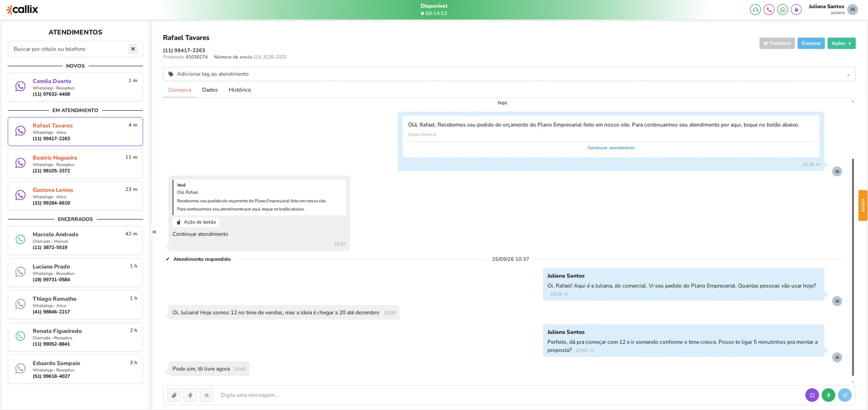Open quick replies with the lightning icon
Image resolution: width=868 pixels, height=410 pixels.
[190, 395]
